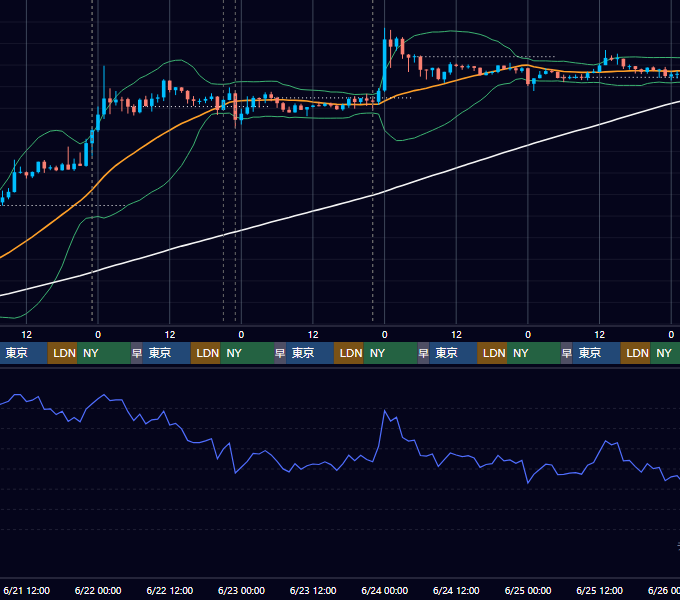Click the LDN session block on 6/25
The height and width of the screenshot is (600, 680).
pyautogui.click(x=635, y=353)
